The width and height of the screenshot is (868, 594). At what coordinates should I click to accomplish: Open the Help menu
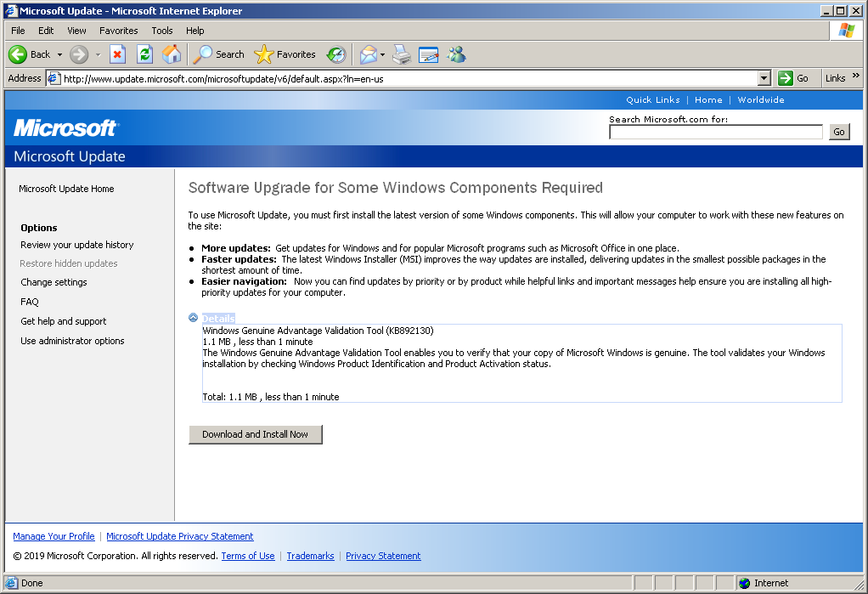(194, 31)
